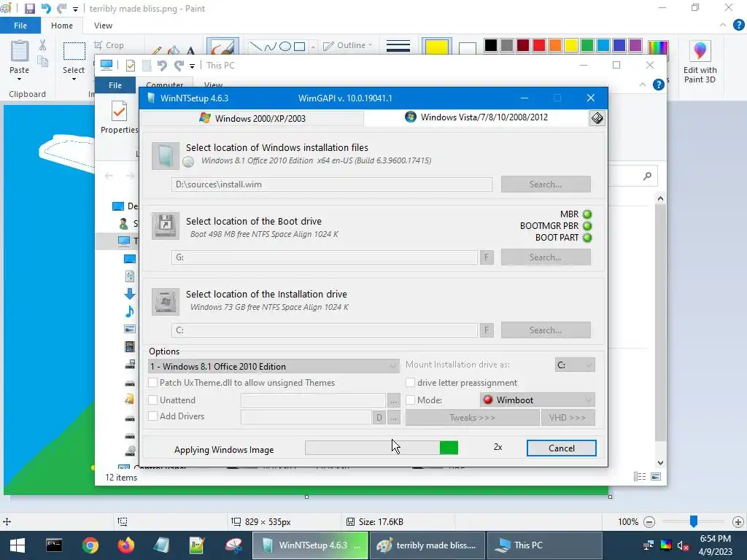Image resolution: width=747 pixels, height=560 pixels.
Task: Choose the Select rectangle tool in Paint
Action: point(74,52)
